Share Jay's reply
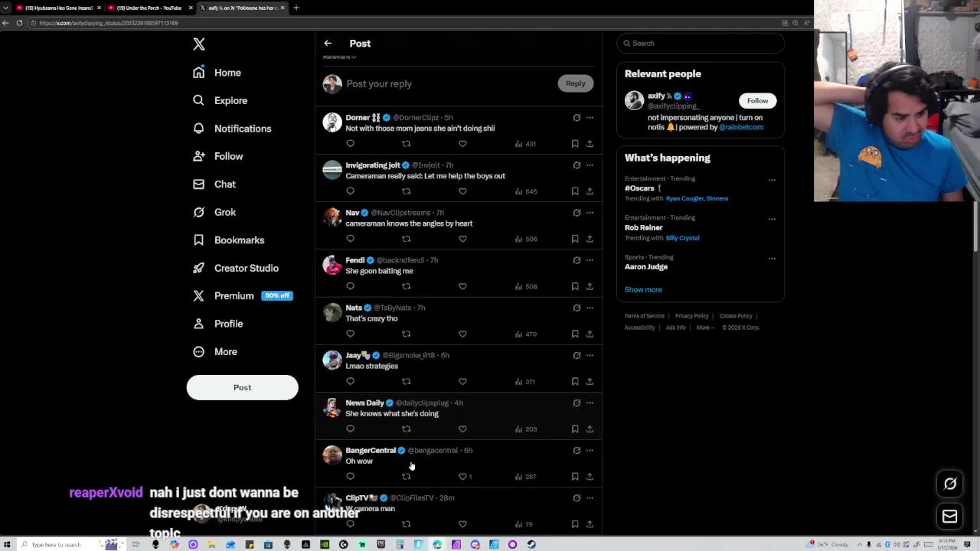 590,381
